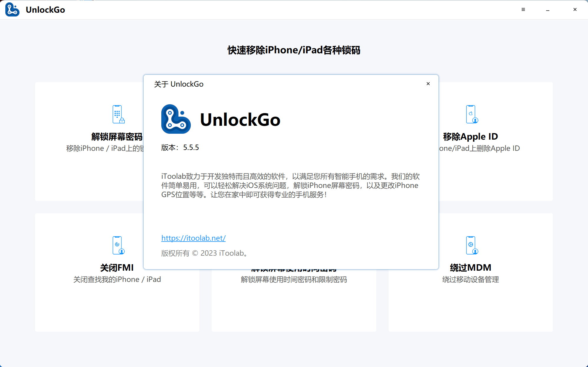Click the 绕过移动设备管理 description
This screenshot has width=588, height=367.
(470, 279)
